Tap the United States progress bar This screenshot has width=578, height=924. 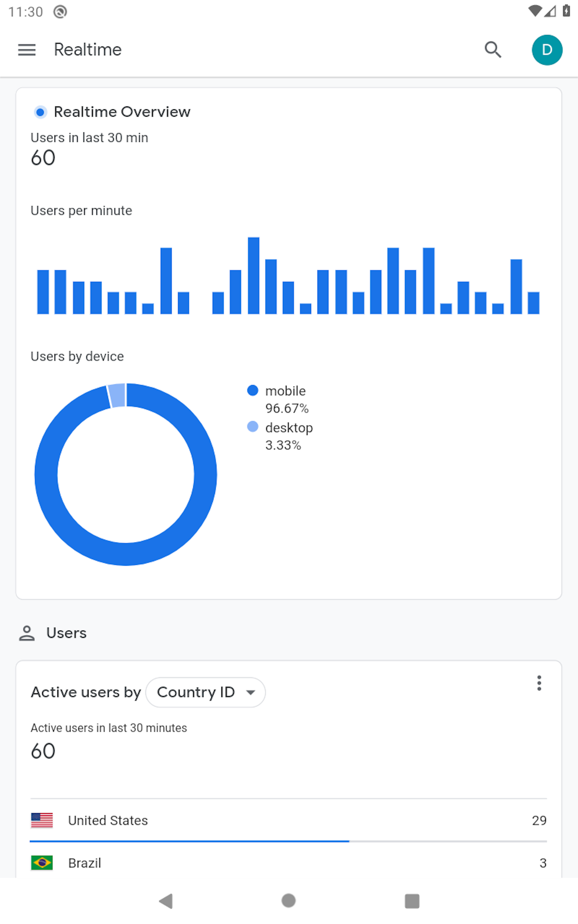[288, 841]
